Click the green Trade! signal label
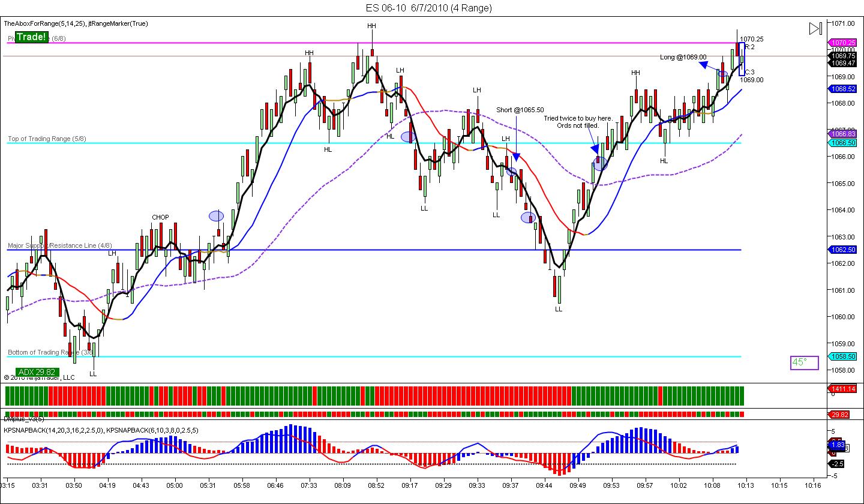This screenshot has width=864, height=504. (x=31, y=37)
